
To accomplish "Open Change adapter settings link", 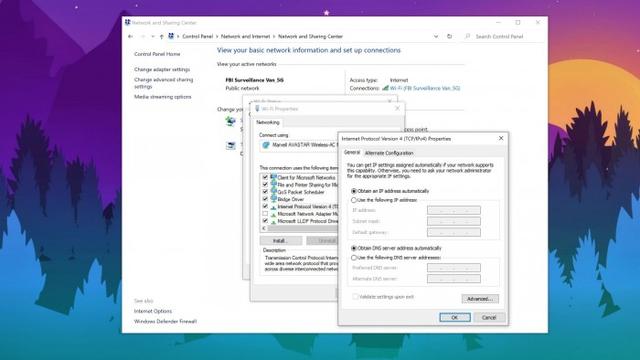I will tap(162, 69).
